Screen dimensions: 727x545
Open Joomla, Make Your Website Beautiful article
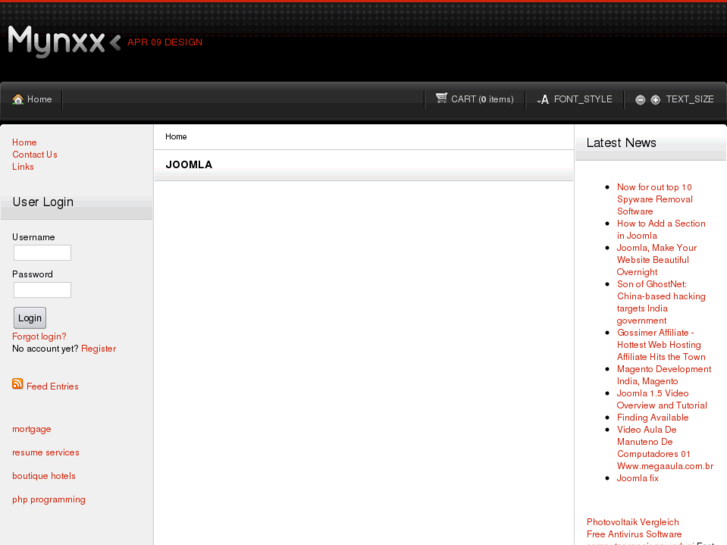[657, 260]
